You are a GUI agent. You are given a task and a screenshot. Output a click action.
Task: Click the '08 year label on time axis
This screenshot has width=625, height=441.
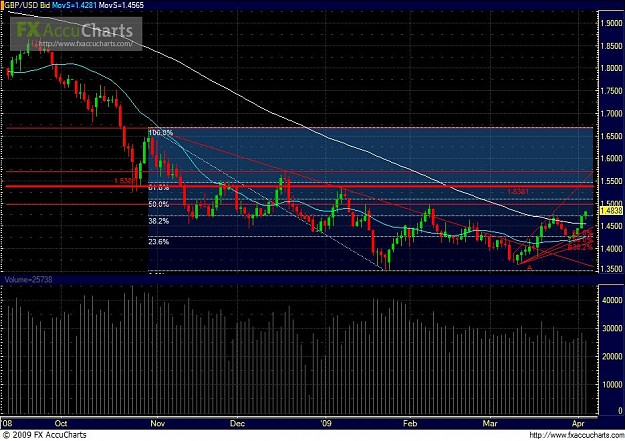pos(8,423)
